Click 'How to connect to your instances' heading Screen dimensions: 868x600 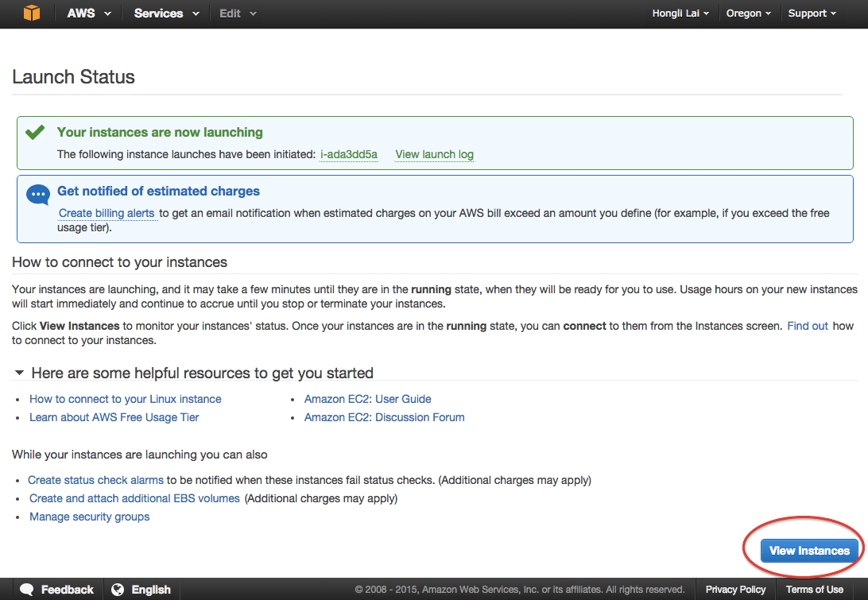pos(119,262)
